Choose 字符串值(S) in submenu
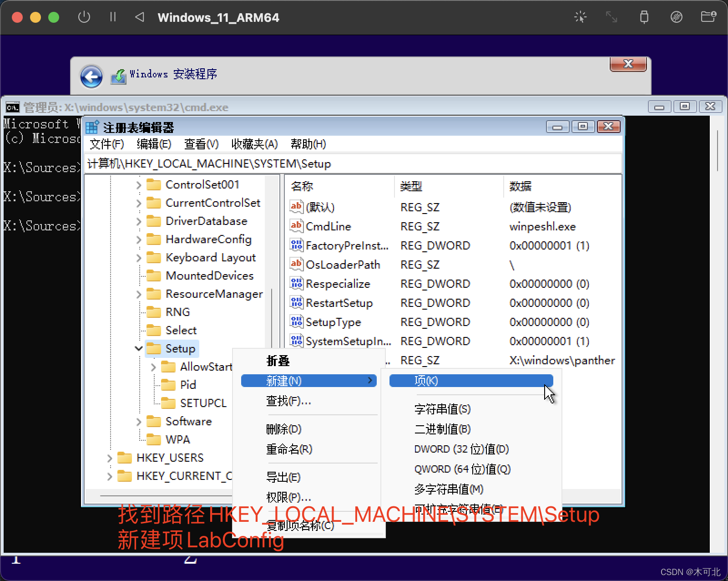Image resolution: width=728 pixels, height=581 pixels. pos(442,409)
